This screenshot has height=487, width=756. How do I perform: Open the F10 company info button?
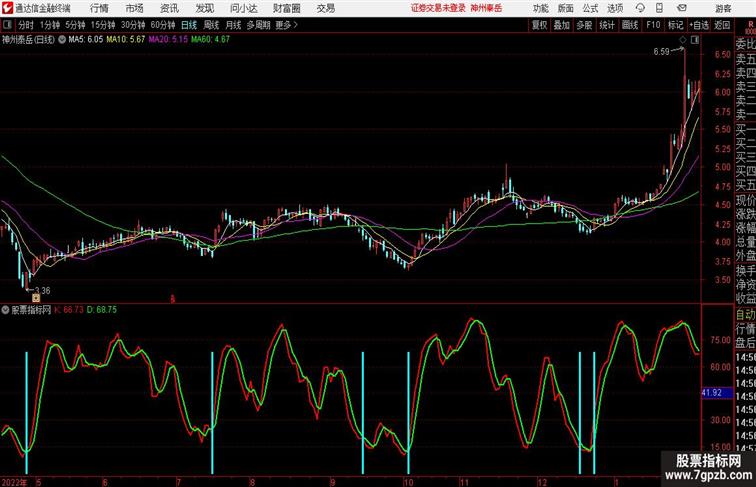point(653,25)
